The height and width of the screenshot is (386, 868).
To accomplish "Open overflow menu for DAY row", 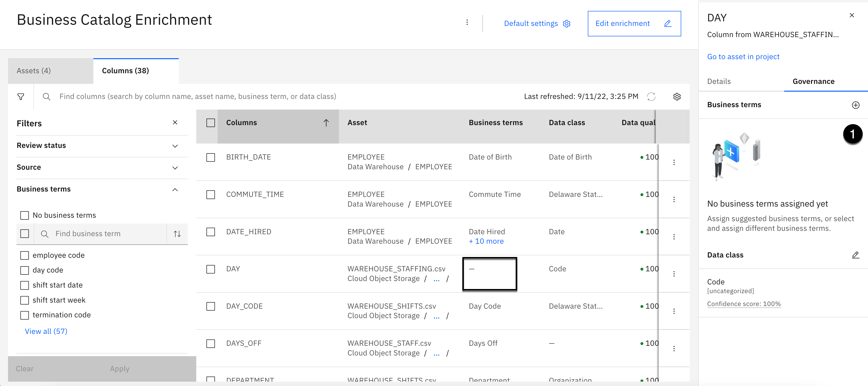I will [x=674, y=274].
